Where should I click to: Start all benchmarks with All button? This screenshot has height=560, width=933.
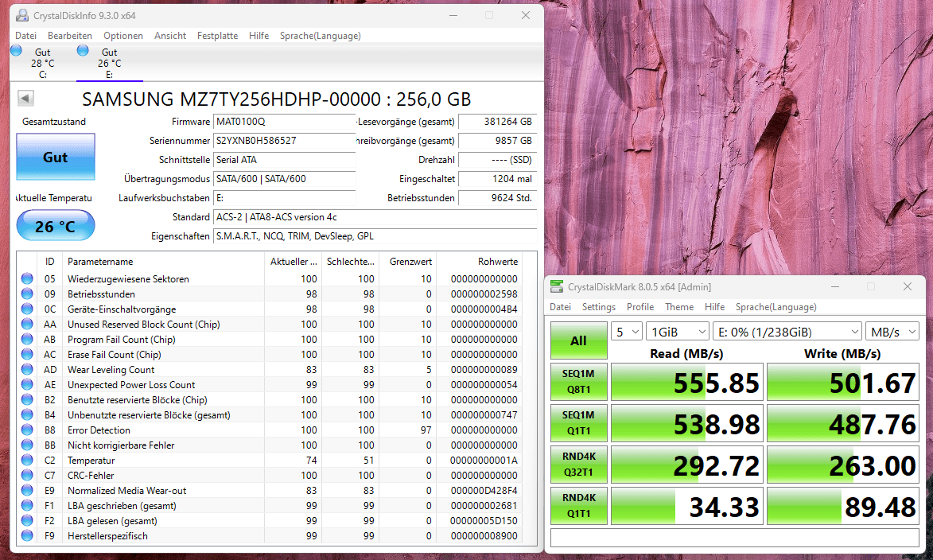(578, 340)
